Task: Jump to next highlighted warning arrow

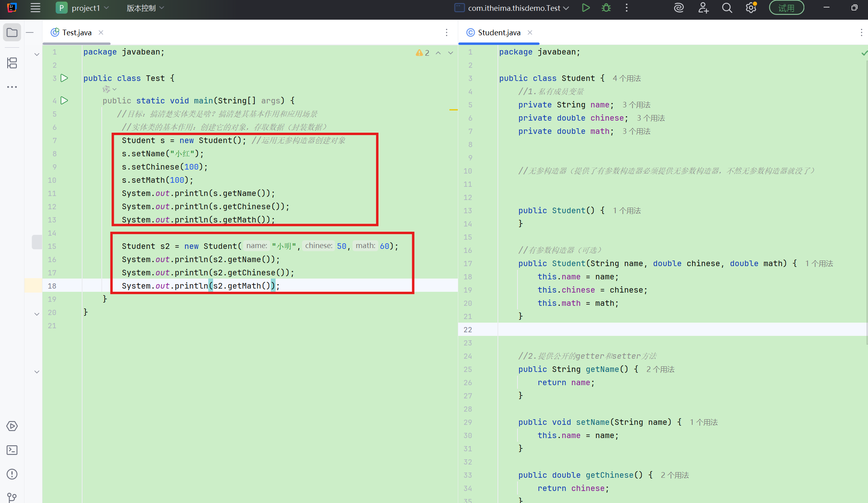Action: pyautogui.click(x=451, y=53)
